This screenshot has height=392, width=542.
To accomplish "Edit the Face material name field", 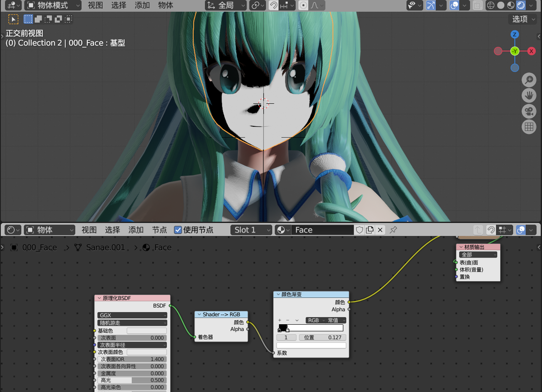I will point(323,230).
